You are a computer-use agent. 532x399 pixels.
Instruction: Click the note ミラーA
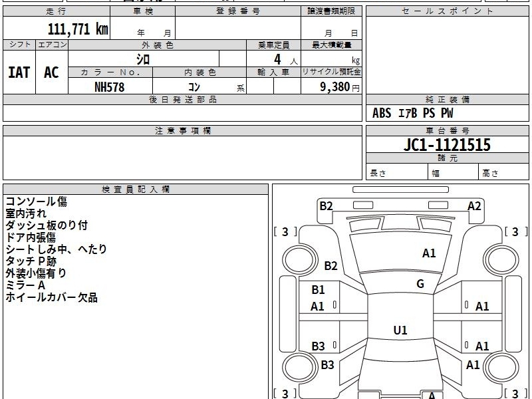25,285
